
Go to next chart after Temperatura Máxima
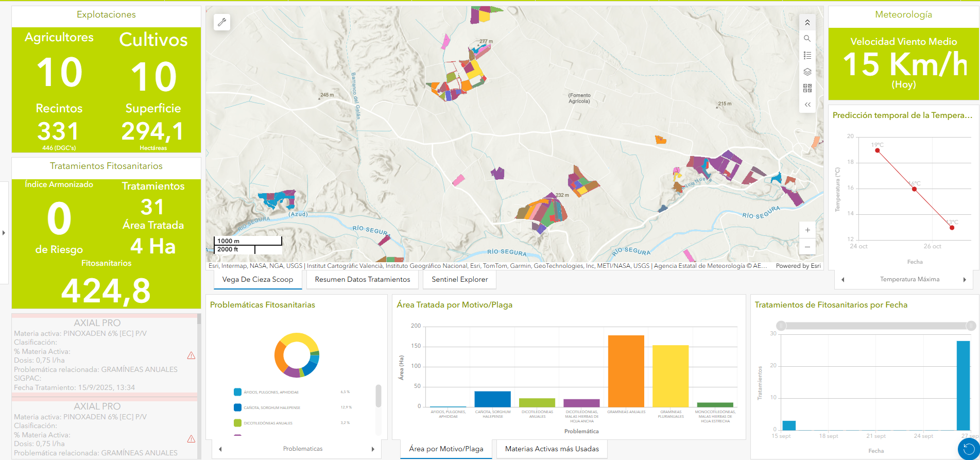(965, 280)
